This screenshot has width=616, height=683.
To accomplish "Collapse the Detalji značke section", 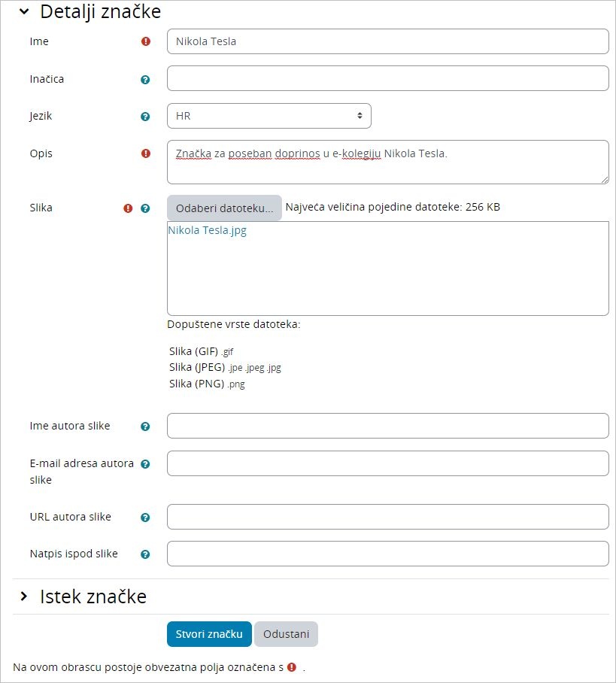I will pyautogui.click(x=24, y=12).
